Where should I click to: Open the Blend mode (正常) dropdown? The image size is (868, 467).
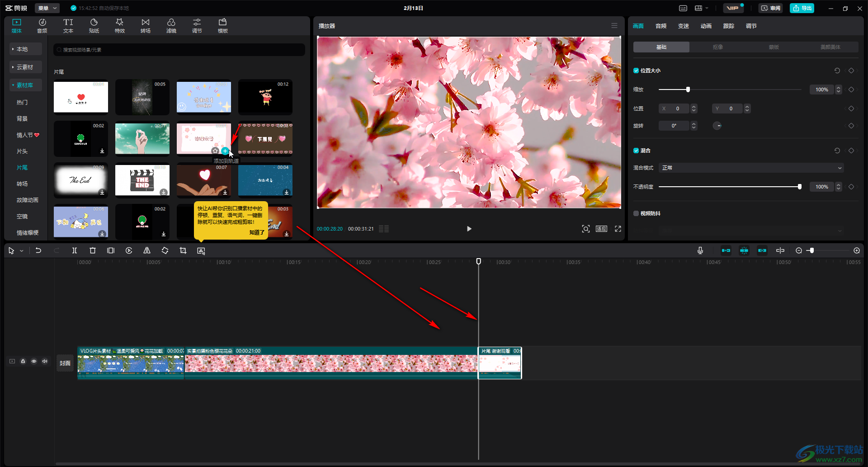(x=751, y=168)
